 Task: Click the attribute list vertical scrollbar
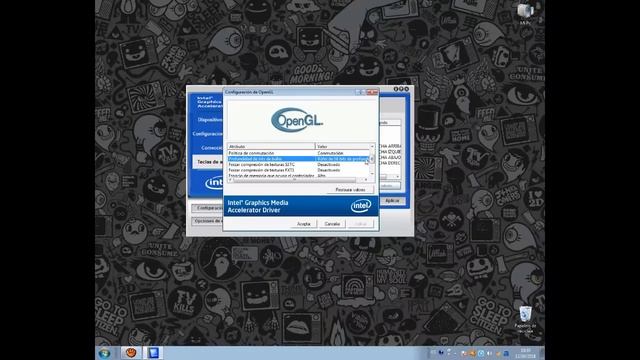[x=372, y=160]
